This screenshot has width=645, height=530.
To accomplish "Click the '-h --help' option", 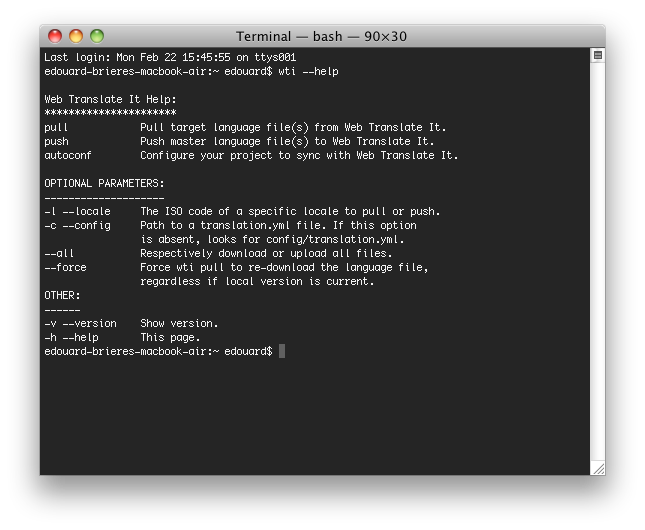I will click(x=71, y=337).
